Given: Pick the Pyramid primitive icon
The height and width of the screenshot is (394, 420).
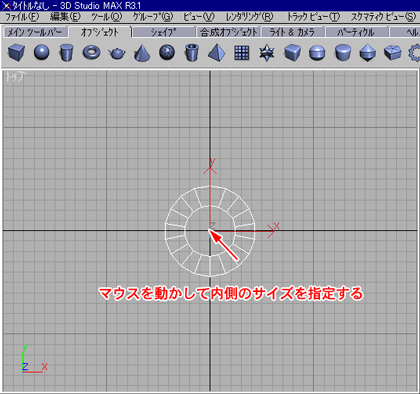Looking at the screenshot, I should [217, 53].
